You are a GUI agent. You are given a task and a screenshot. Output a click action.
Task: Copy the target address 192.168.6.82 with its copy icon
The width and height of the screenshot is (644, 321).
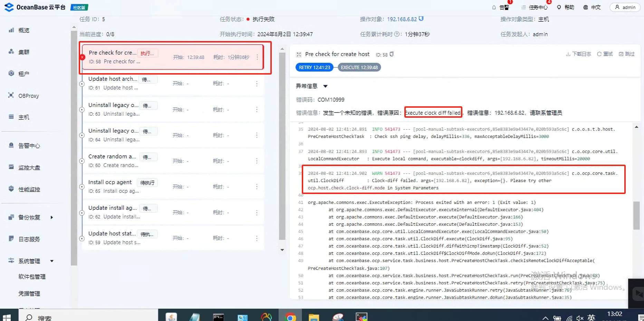421,19
